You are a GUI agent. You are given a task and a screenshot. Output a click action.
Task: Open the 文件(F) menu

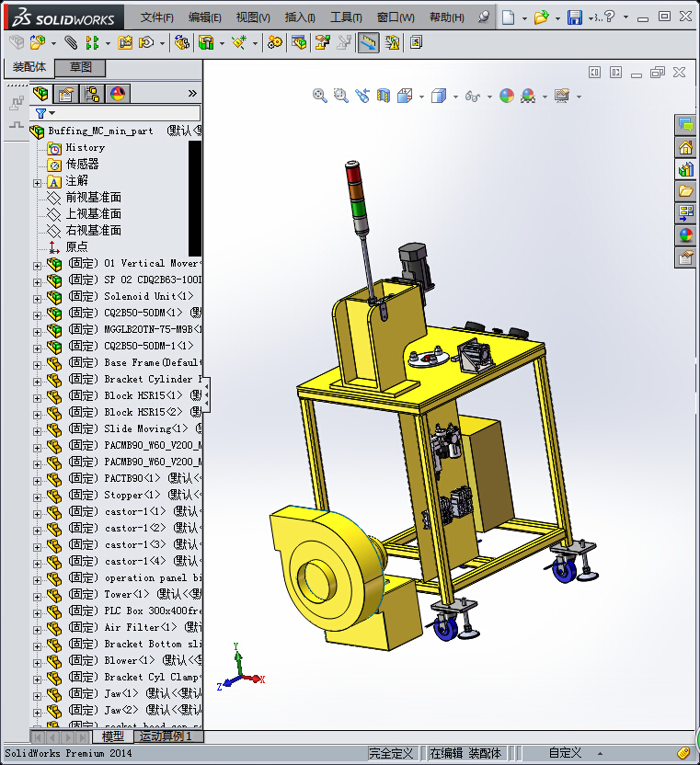coord(157,17)
